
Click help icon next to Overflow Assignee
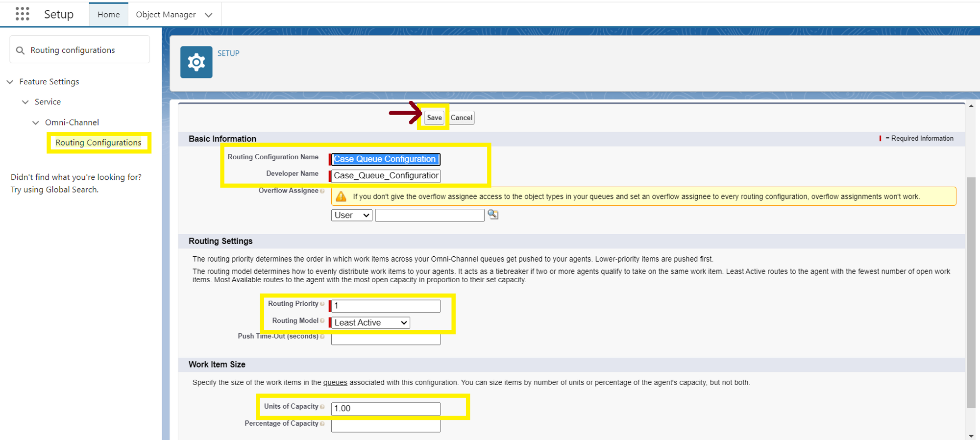pyautogui.click(x=322, y=191)
